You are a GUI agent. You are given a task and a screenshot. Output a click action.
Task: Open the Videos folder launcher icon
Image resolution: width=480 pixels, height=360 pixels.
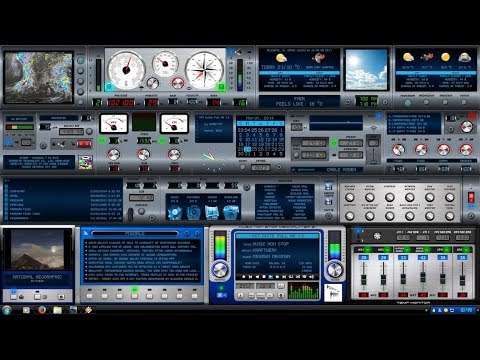point(212,212)
